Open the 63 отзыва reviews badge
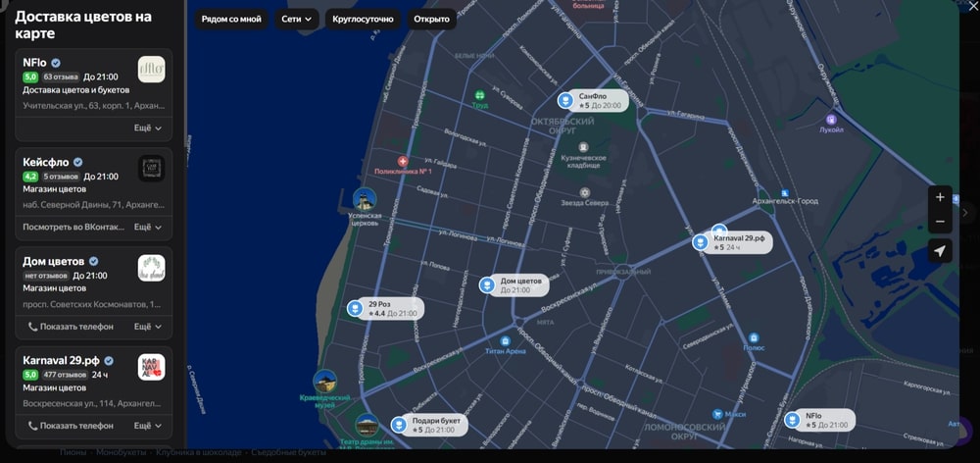The width and height of the screenshot is (980, 463). click(x=61, y=77)
